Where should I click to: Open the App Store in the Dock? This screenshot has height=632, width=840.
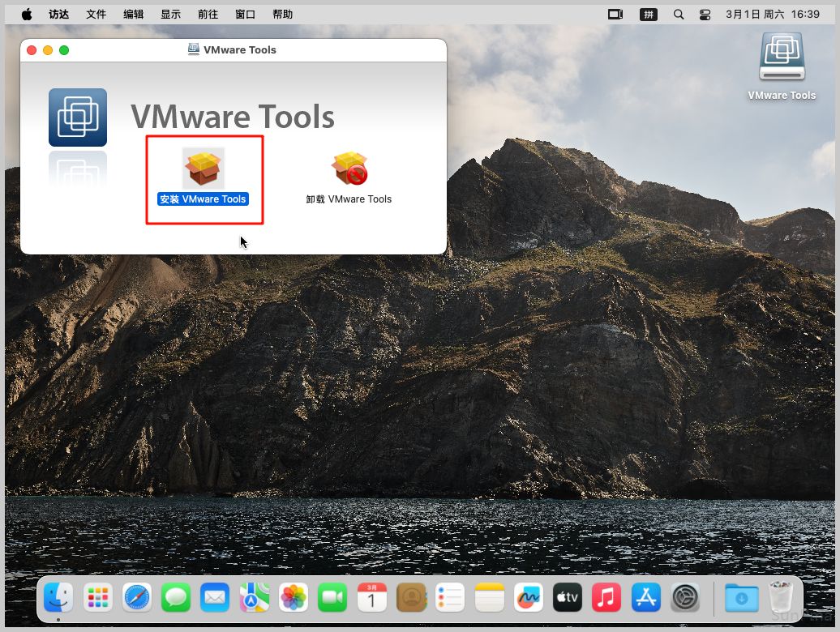pyautogui.click(x=646, y=599)
